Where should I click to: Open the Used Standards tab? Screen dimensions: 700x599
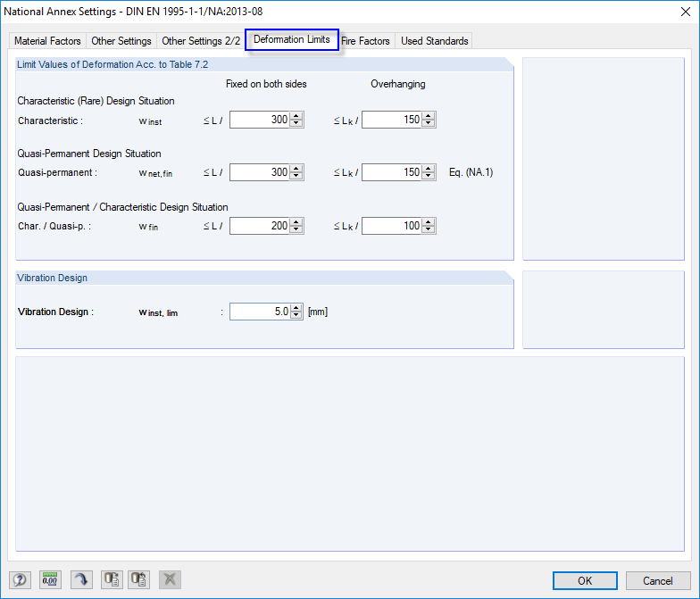[434, 41]
